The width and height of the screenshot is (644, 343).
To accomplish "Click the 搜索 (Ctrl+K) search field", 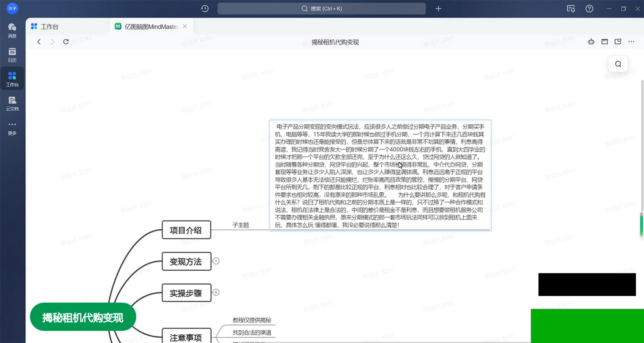I will coord(322,9).
